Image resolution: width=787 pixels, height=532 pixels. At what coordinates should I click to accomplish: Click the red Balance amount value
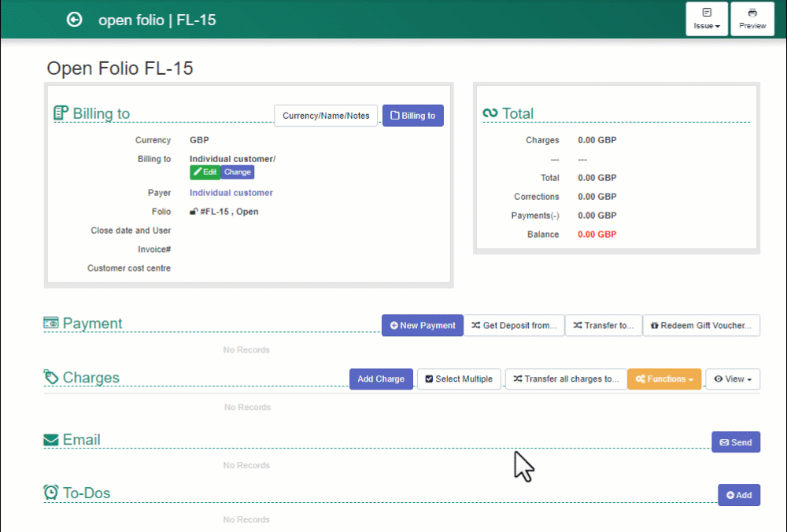coord(597,234)
